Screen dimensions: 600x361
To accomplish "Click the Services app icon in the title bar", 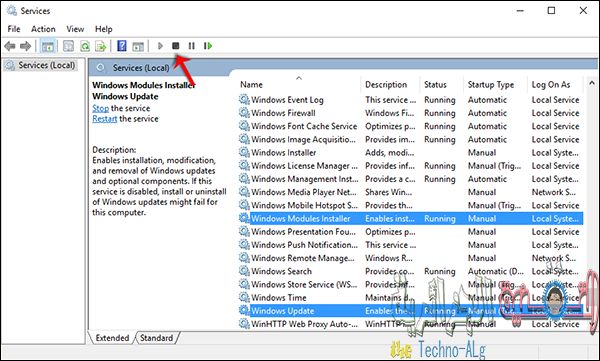I will point(12,11).
